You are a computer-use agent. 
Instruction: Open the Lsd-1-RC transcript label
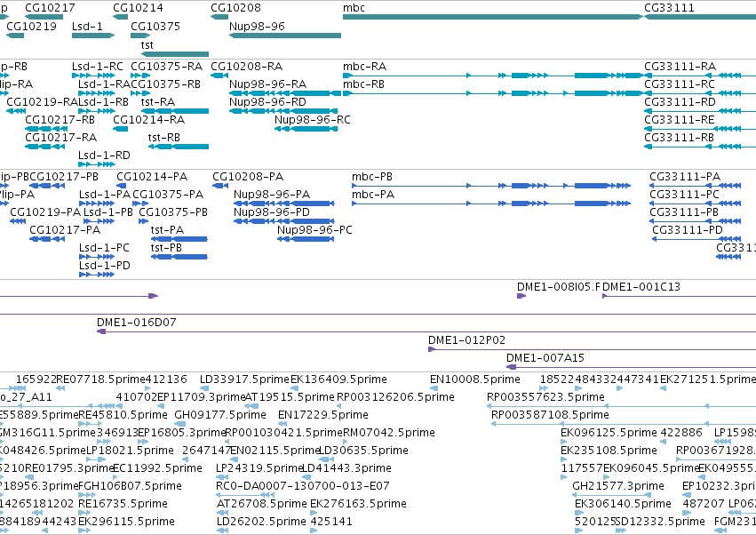(x=98, y=66)
